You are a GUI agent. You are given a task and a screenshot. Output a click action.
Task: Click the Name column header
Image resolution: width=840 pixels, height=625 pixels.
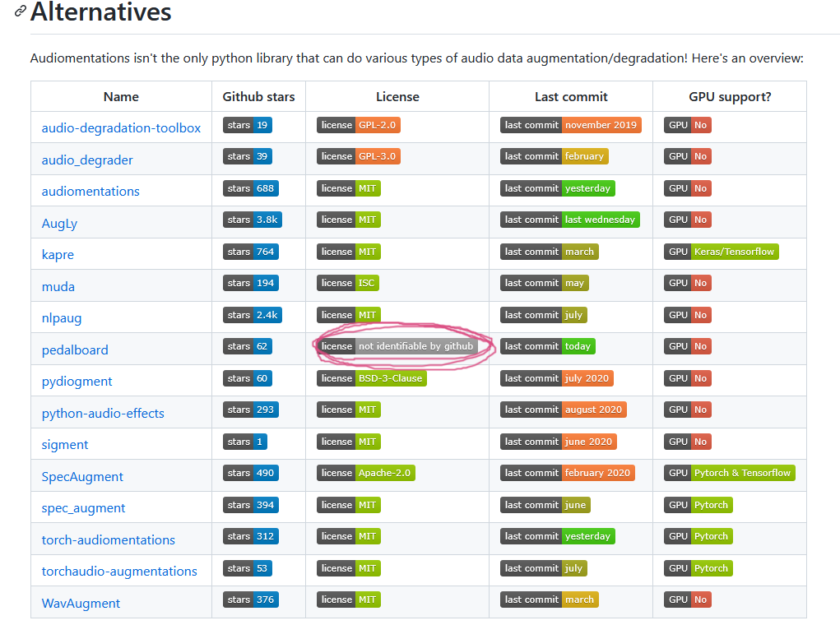tap(121, 97)
